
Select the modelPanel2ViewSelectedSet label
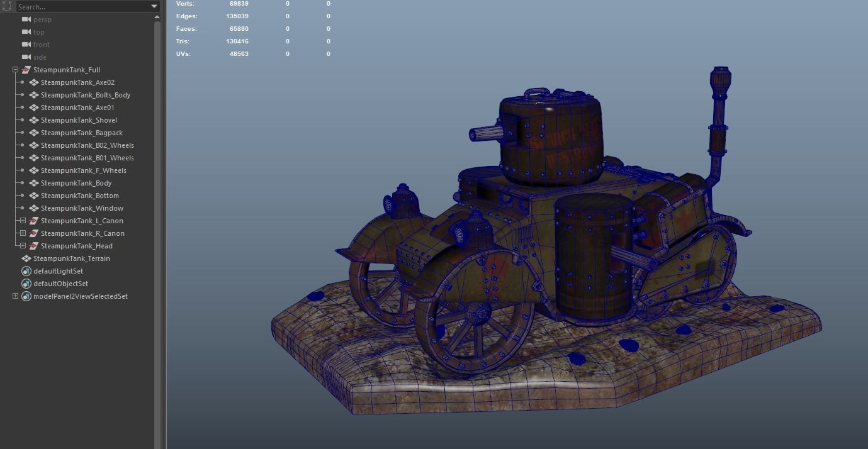pyautogui.click(x=81, y=296)
